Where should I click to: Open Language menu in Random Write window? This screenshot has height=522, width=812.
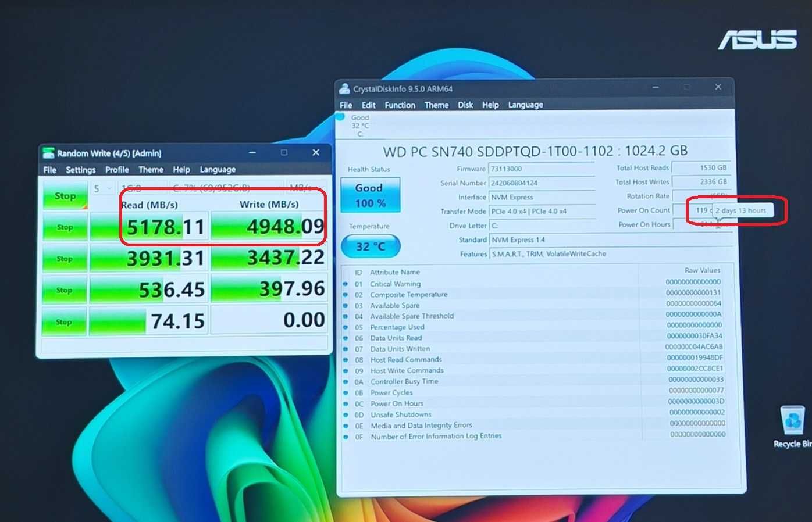click(218, 170)
